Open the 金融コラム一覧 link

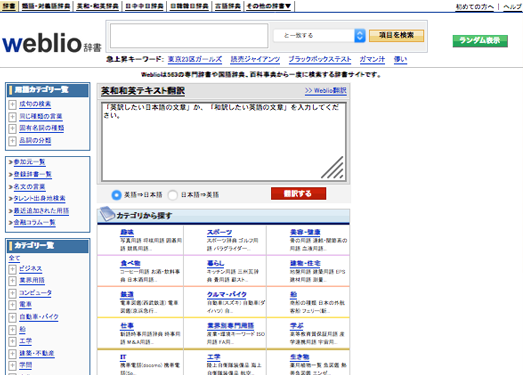34,223
